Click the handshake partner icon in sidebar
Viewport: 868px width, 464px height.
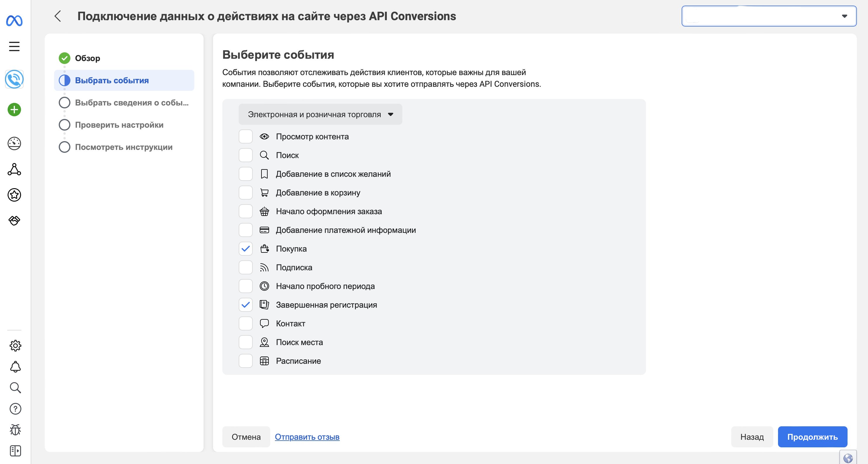coord(14,220)
